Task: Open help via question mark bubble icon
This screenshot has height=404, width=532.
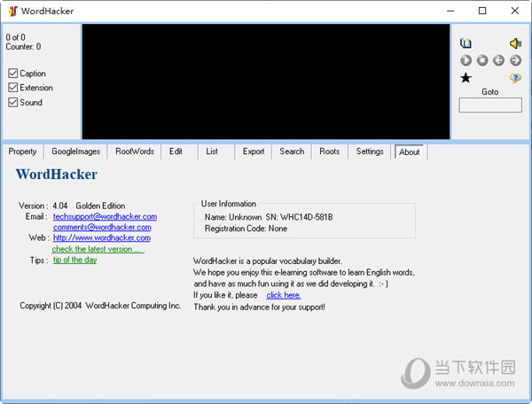Action: pyautogui.click(x=515, y=78)
